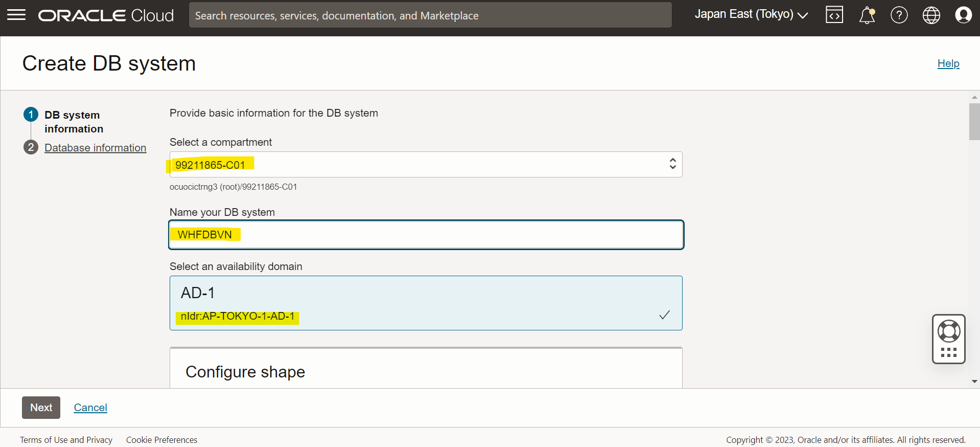Click the scroll down arrow

[x=974, y=382]
